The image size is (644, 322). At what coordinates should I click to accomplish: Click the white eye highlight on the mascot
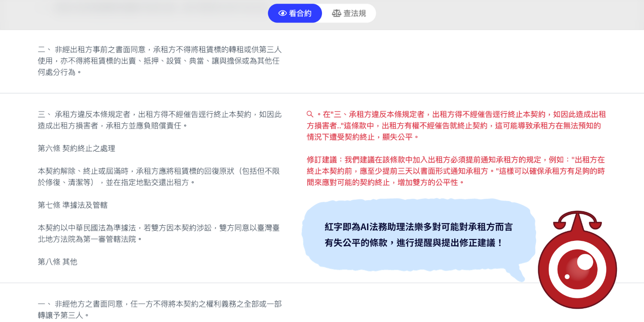tap(585, 261)
